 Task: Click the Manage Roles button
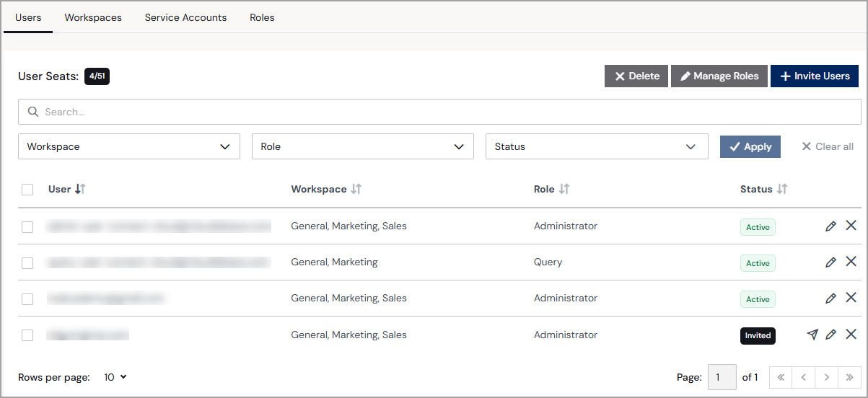coord(719,76)
